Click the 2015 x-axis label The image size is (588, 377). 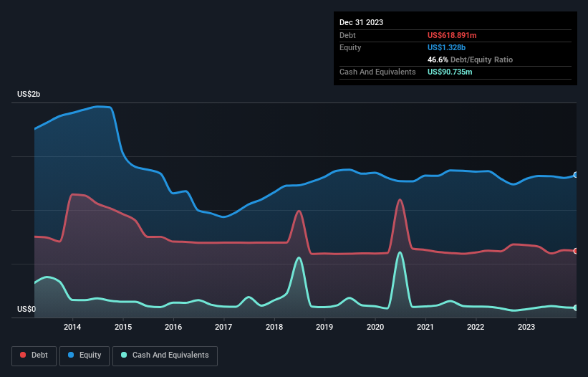(123, 327)
